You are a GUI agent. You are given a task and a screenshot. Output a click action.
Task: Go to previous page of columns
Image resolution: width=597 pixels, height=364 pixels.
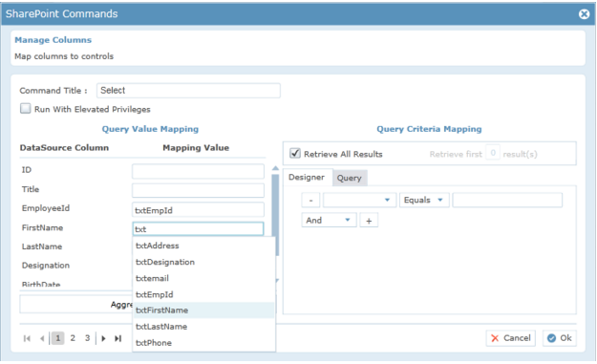point(42,338)
